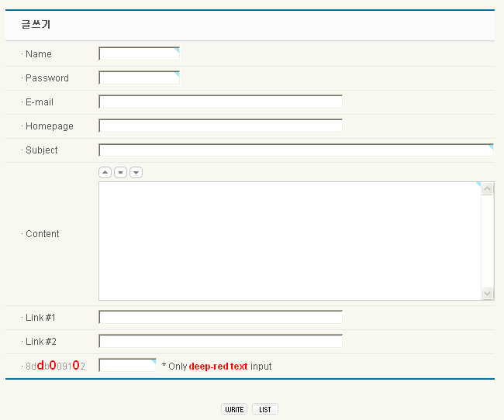The width and height of the screenshot is (504, 420).
Task: Select the E-mail text box
Action: [x=220, y=102]
